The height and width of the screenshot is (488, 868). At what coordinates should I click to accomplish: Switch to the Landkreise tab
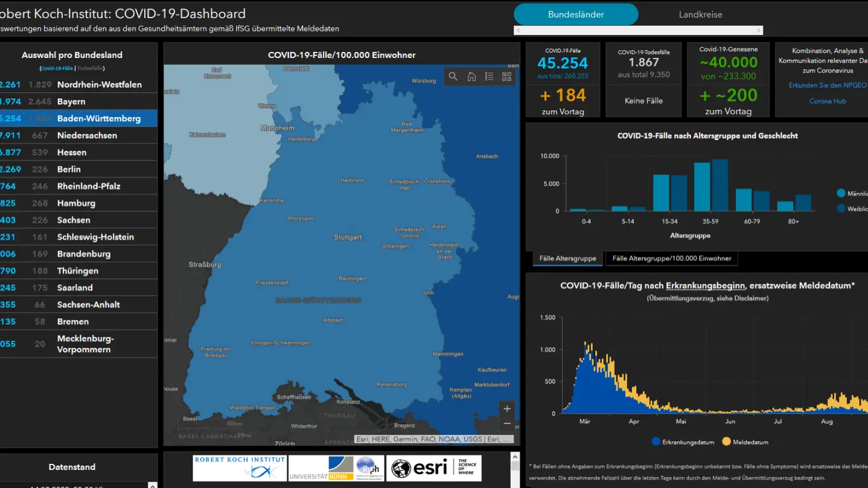click(700, 14)
